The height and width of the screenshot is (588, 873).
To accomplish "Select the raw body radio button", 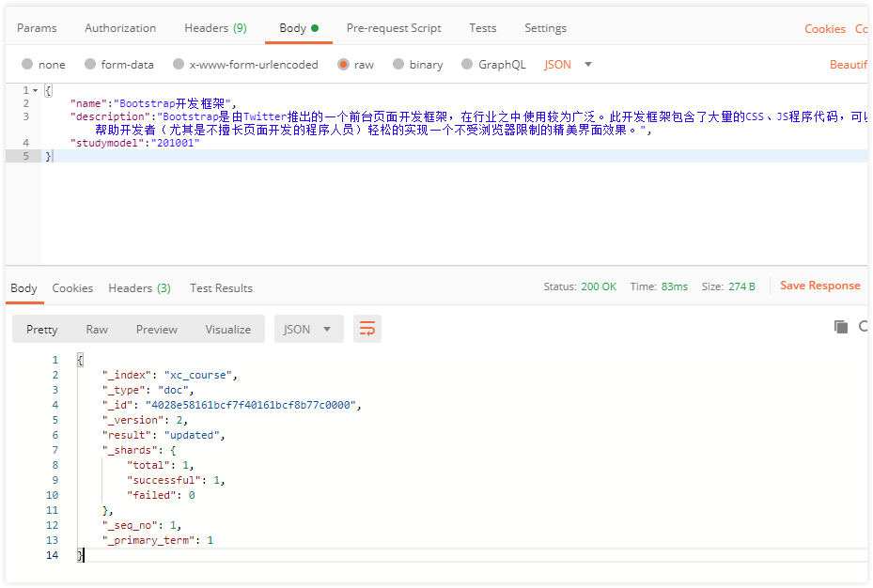I will 343,65.
